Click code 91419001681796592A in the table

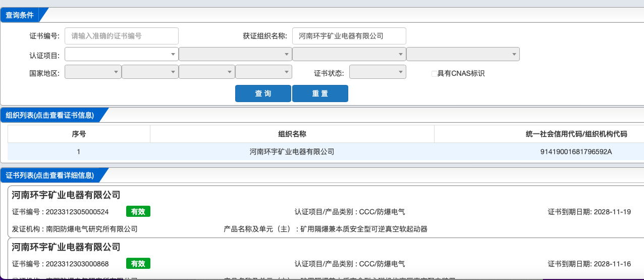click(x=576, y=152)
